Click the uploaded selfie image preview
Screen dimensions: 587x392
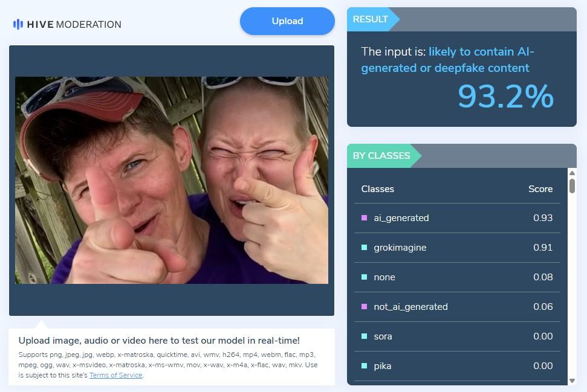172,180
